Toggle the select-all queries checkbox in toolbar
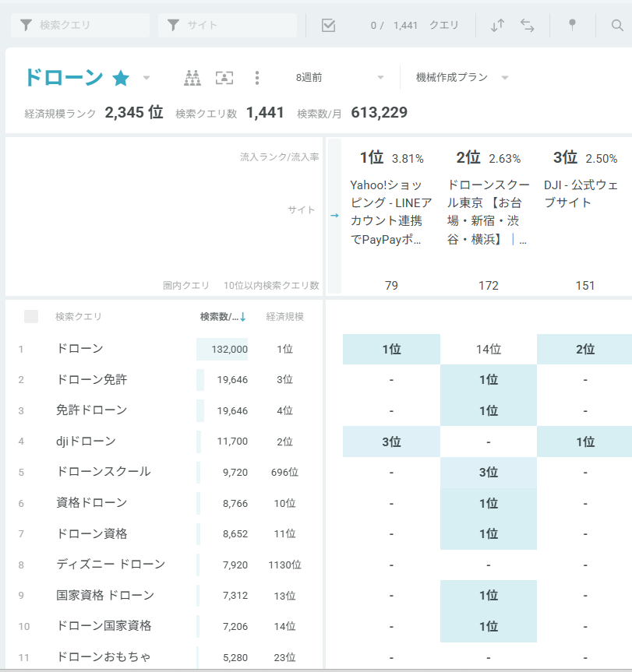Image resolution: width=632 pixels, height=672 pixels. coord(328,25)
